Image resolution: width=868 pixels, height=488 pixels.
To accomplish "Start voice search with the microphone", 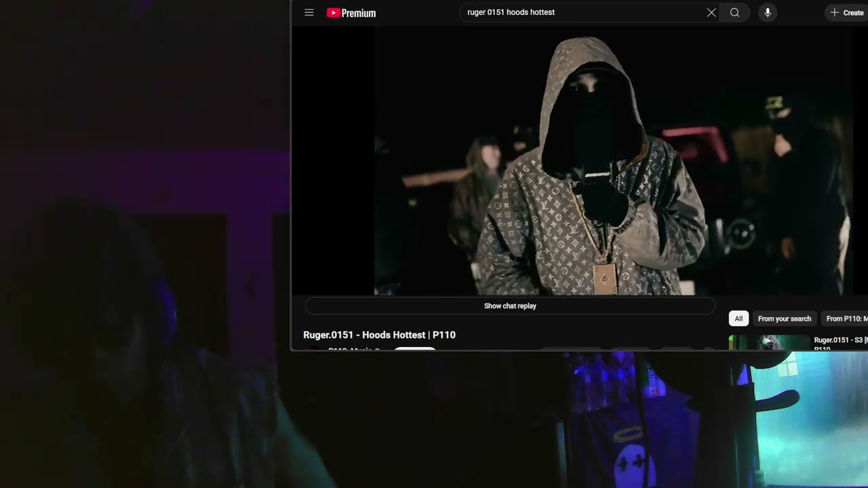I will coord(768,12).
